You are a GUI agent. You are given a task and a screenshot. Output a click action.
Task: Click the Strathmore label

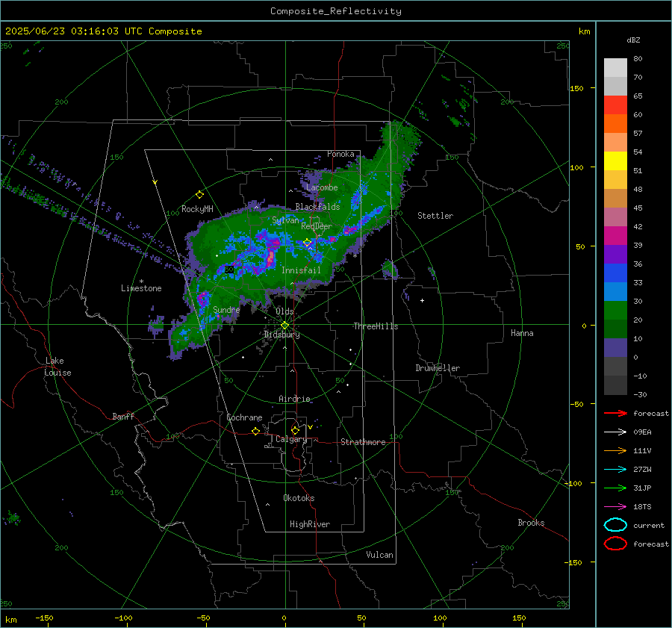pyautogui.click(x=363, y=442)
